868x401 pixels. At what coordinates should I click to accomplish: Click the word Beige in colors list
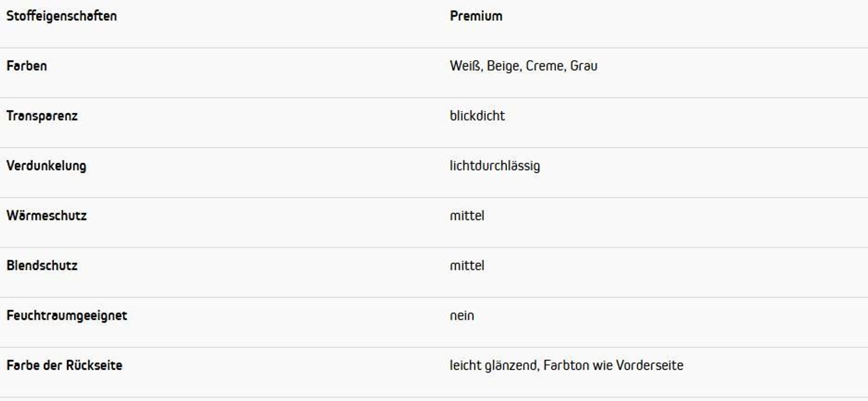point(504,66)
